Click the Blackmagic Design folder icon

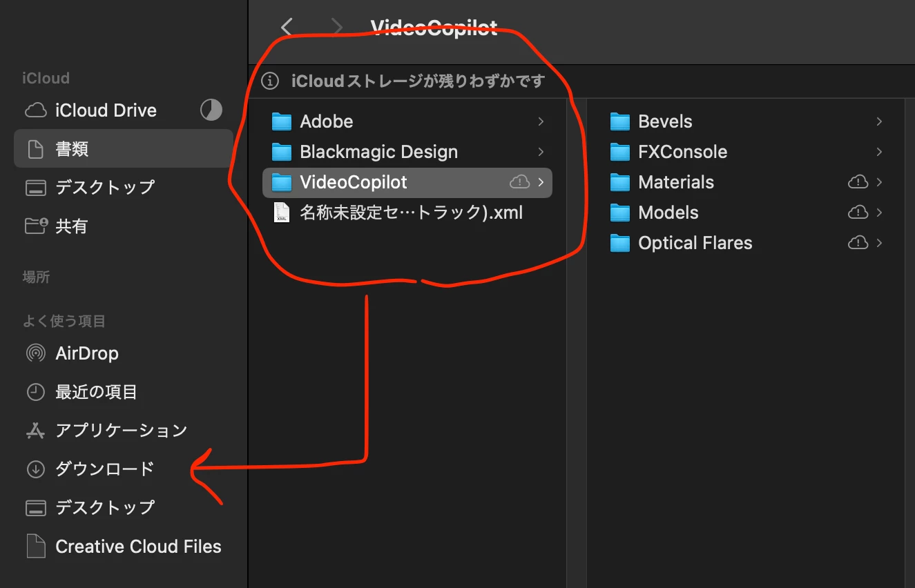tap(282, 152)
